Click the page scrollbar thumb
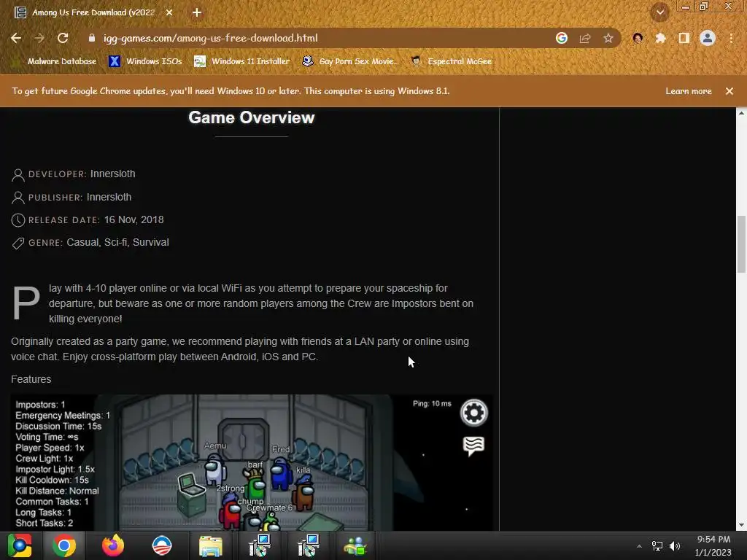 click(741, 244)
